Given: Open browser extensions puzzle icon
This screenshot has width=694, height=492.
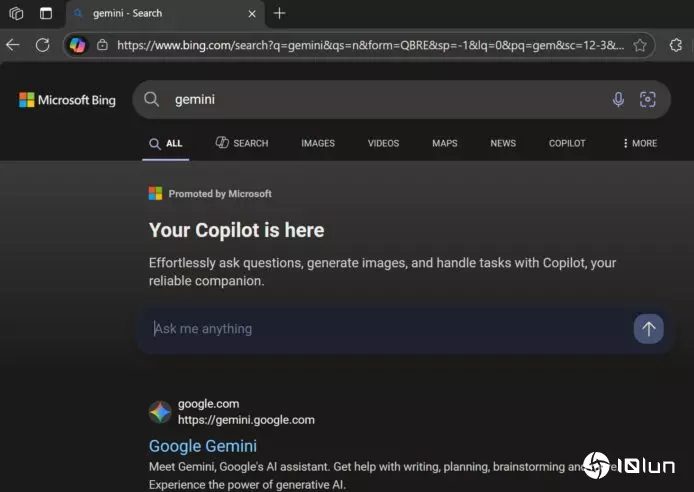Looking at the screenshot, I should point(676,45).
